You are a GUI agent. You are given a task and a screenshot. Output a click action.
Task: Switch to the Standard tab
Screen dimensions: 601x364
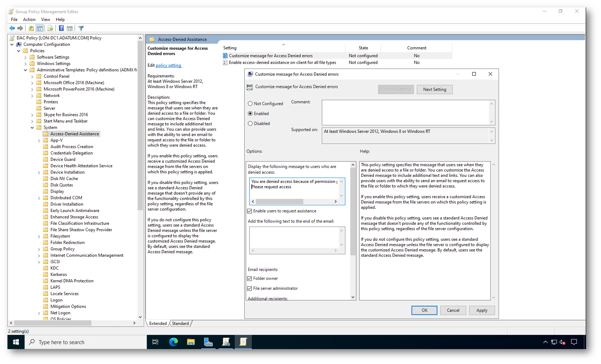180,324
